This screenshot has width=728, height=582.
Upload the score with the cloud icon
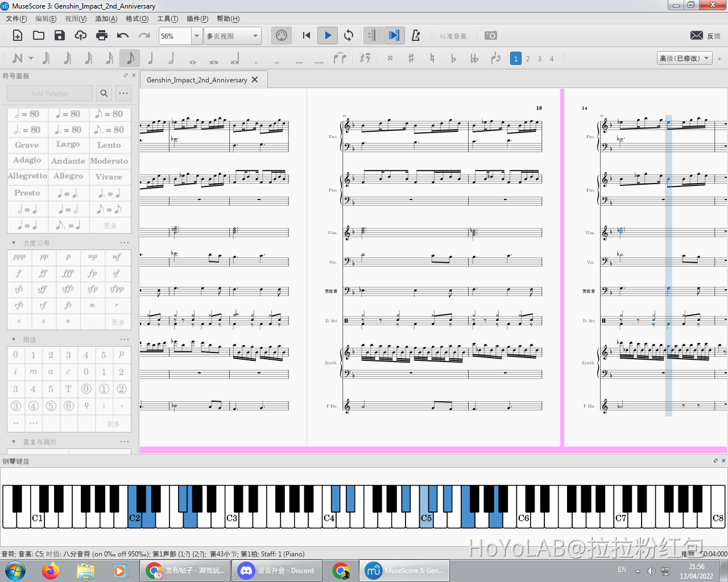point(81,35)
